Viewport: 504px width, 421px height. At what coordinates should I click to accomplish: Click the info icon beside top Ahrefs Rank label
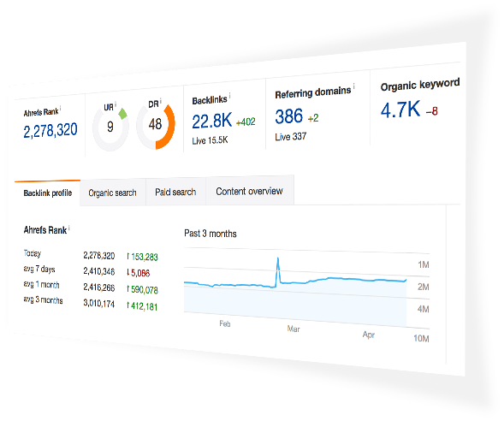[61, 109]
